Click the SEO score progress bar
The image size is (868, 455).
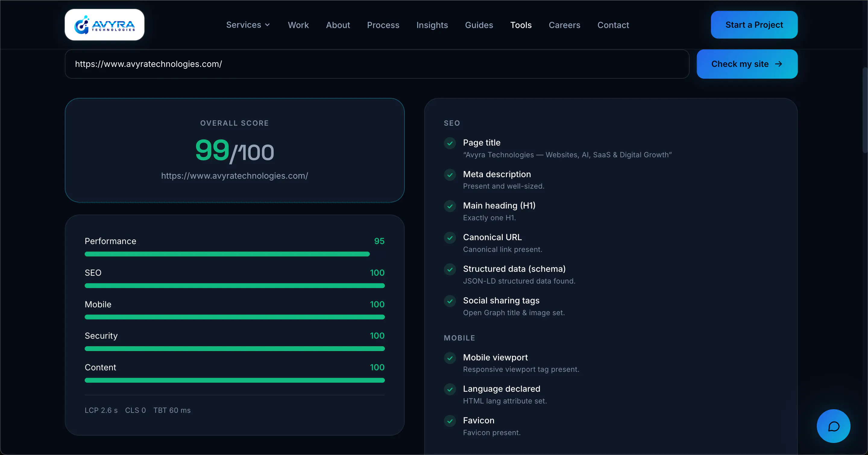click(234, 286)
